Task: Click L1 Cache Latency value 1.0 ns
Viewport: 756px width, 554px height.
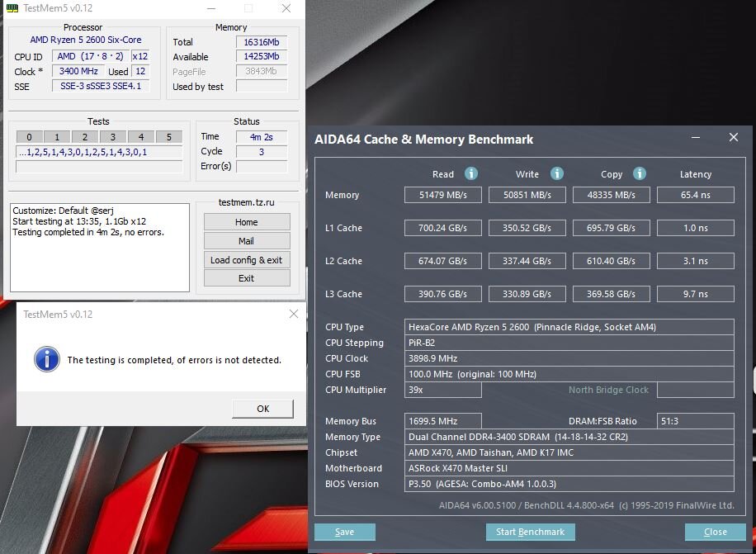Action: tap(695, 228)
